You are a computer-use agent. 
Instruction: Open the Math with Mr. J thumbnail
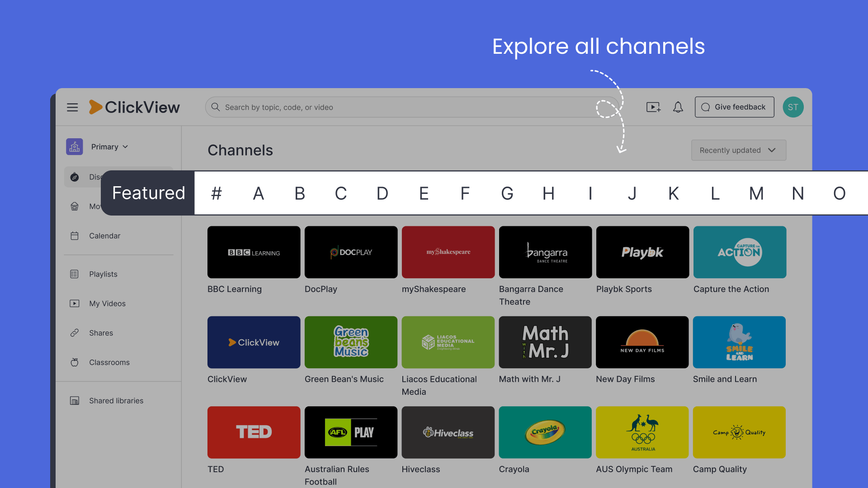click(x=545, y=342)
